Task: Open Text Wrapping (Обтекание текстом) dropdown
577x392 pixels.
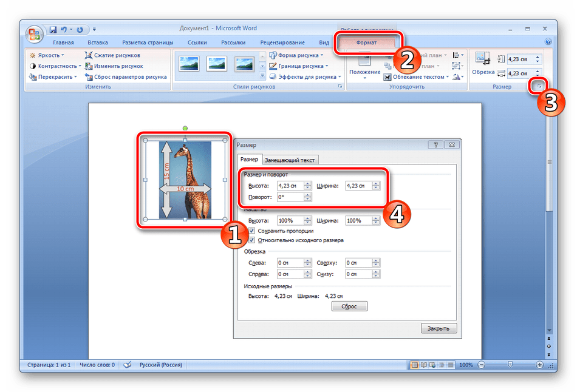Action: tap(420, 77)
